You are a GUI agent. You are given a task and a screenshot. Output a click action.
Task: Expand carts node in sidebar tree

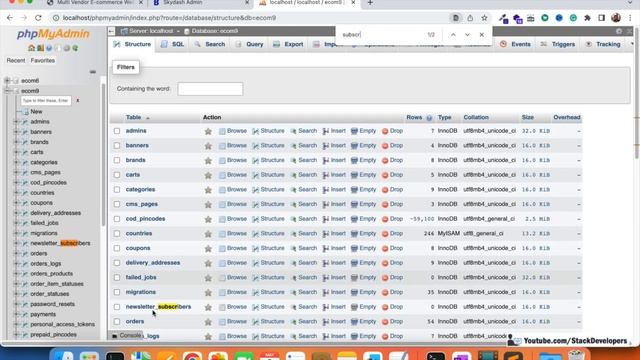[x=16, y=152]
